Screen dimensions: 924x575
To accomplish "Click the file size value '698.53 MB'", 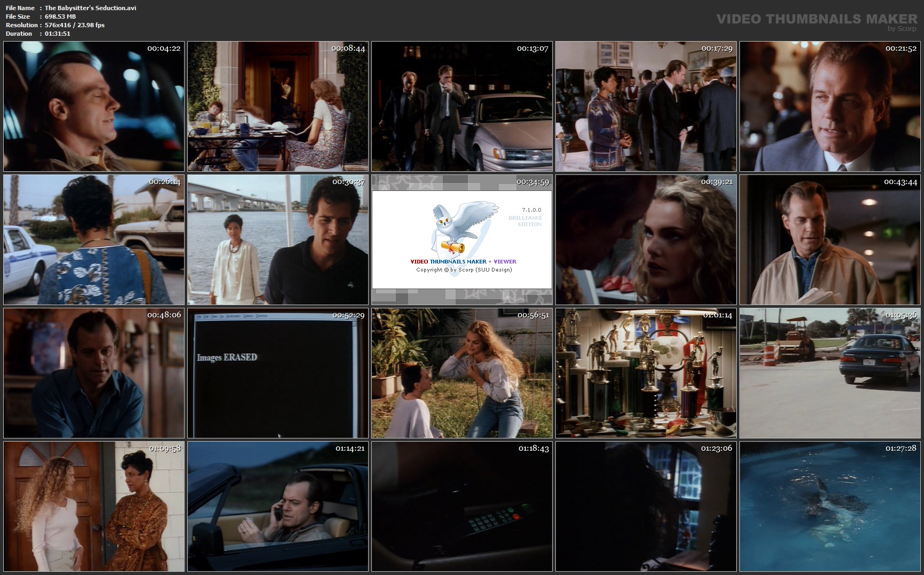I will (x=60, y=17).
